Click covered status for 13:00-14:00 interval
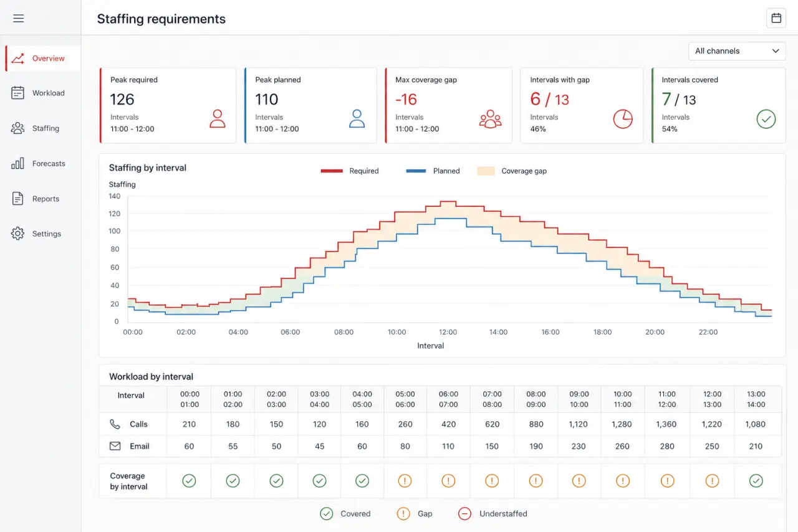This screenshot has height=532, width=798. click(x=756, y=480)
